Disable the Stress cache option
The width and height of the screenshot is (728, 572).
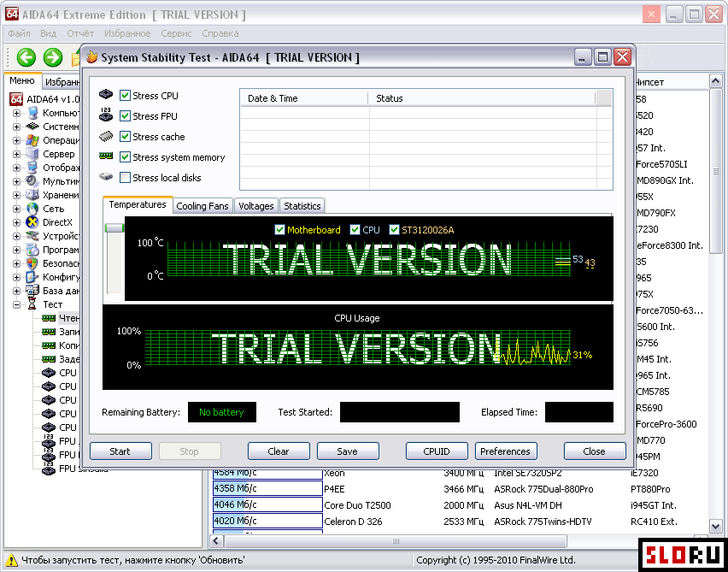(x=125, y=136)
